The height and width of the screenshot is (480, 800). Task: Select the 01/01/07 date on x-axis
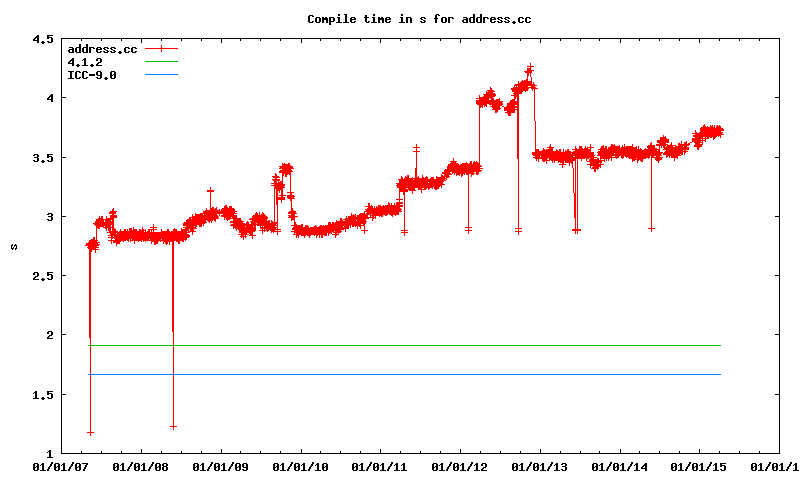61,466
